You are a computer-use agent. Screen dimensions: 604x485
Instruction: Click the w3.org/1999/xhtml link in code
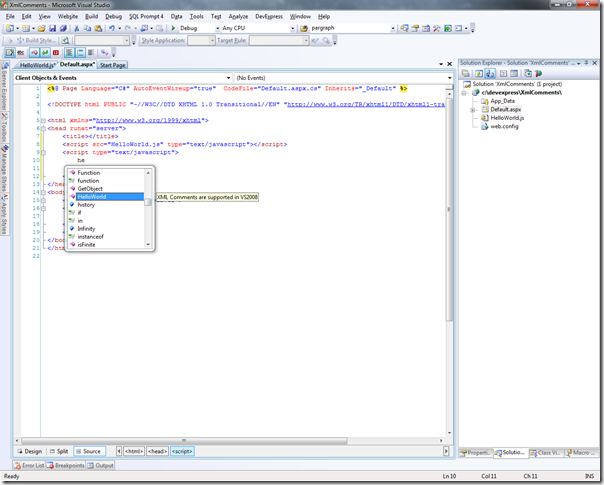pyautogui.click(x=148, y=120)
